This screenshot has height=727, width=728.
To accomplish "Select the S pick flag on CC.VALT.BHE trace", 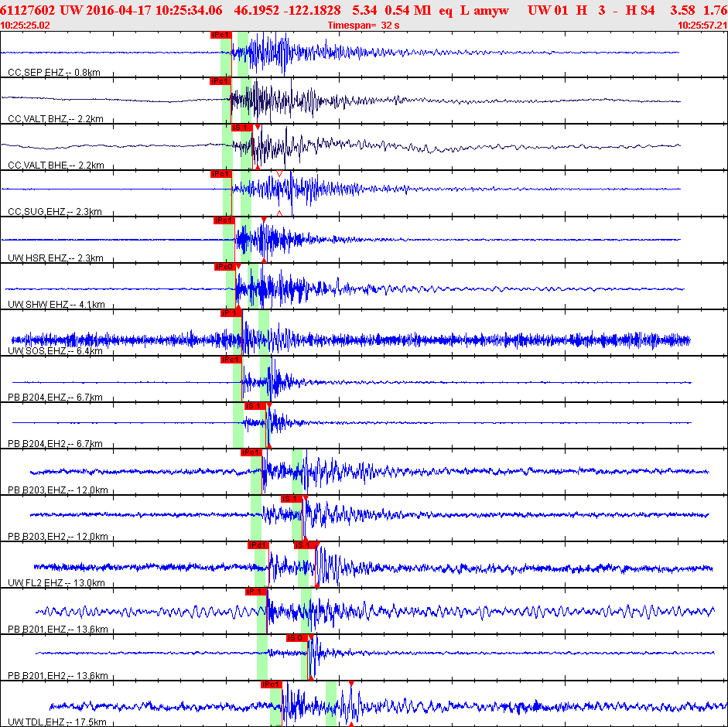I will (241, 127).
